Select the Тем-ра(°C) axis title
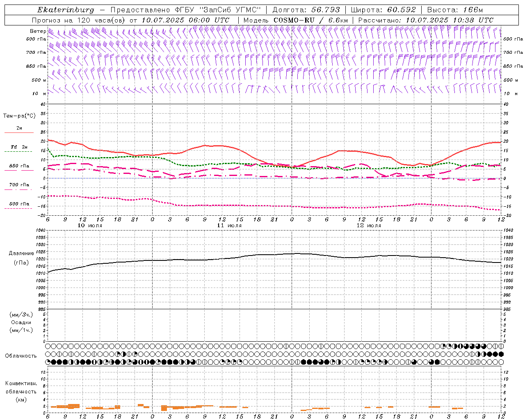Image resolution: width=525 pixels, height=420 pixels. coord(19,116)
